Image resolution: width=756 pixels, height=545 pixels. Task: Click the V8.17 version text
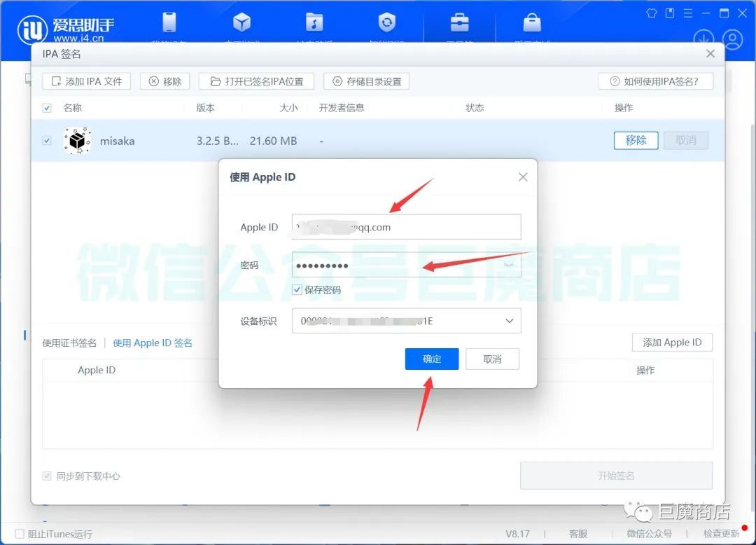click(517, 534)
